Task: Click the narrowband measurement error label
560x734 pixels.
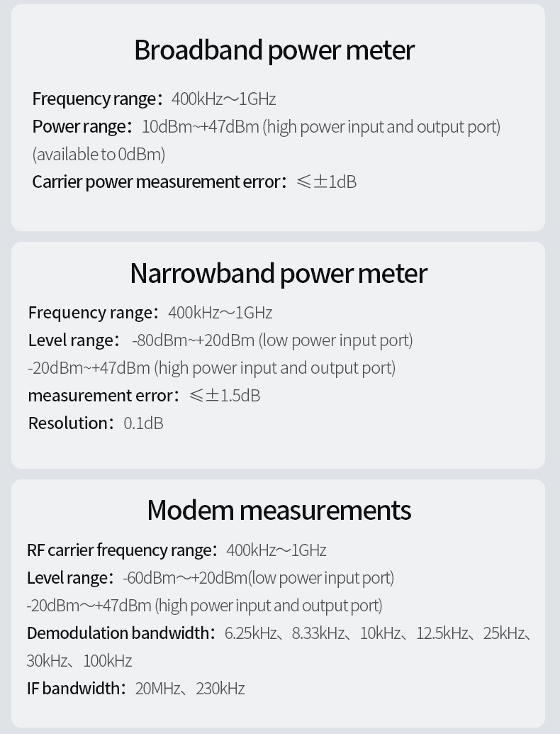Action: pos(101,396)
